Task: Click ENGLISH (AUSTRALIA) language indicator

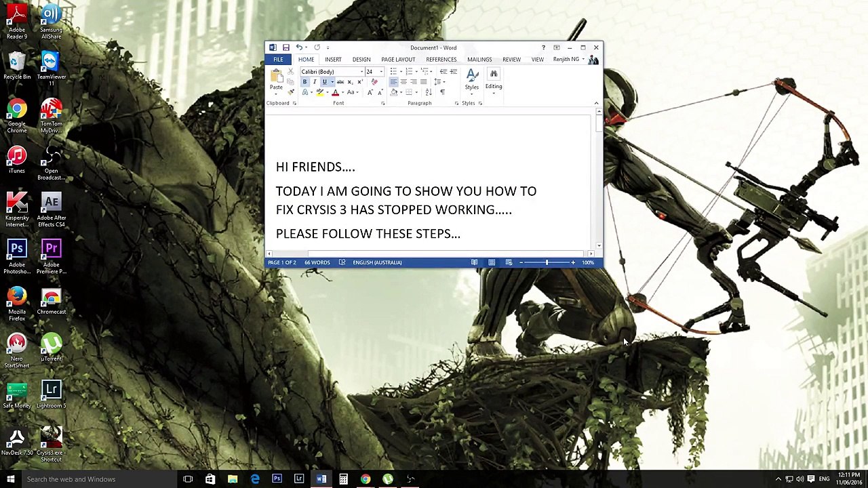Action: pyautogui.click(x=377, y=262)
